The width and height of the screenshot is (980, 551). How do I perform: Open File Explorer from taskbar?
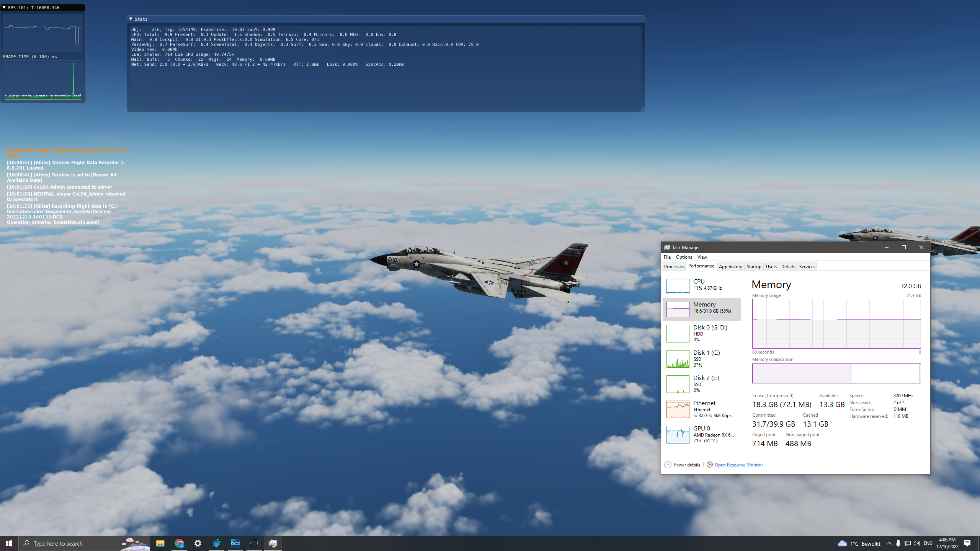click(x=160, y=543)
